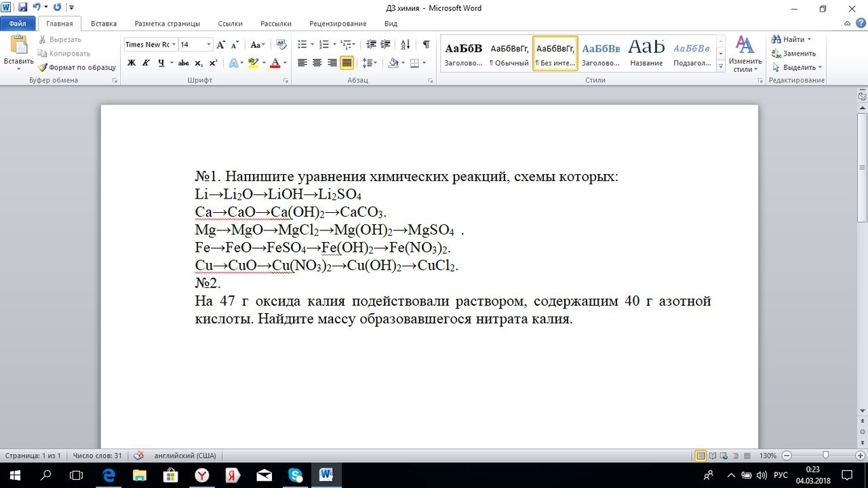This screenshot has width=868, height=488.
Task: Show paragraph marks with pilcrow icon
Action: click(x=426, y=45)
